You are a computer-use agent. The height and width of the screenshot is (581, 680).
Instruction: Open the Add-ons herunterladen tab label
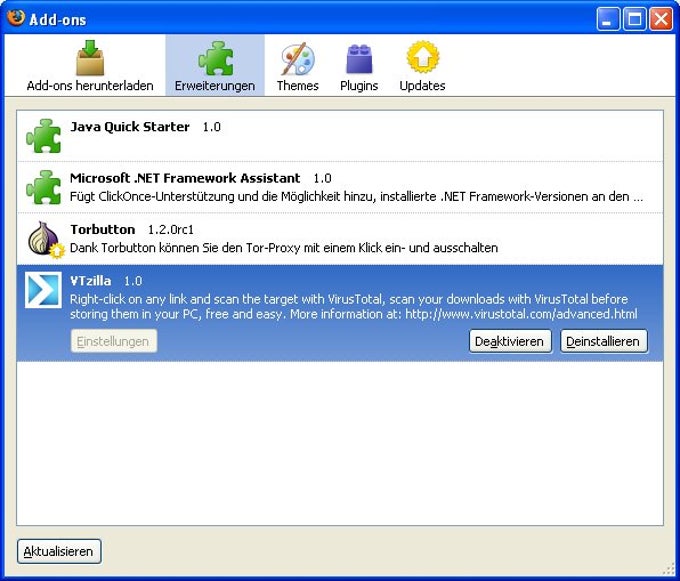pyautogui.click(x=90, y=85)
